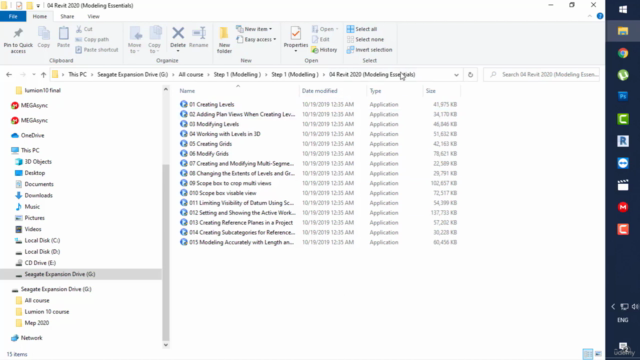Click Invert selection
This screenshot has width=640, height=360.
tap(369, 50)
